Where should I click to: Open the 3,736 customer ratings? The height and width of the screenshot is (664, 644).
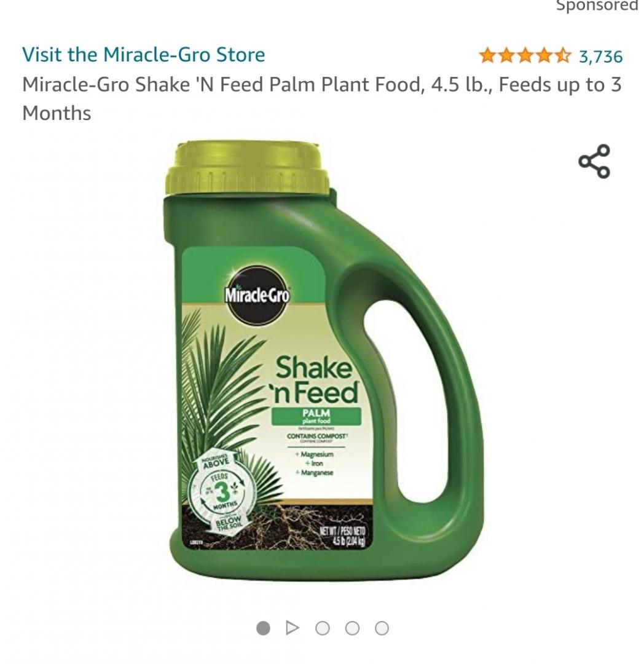(x=600, y=57)
